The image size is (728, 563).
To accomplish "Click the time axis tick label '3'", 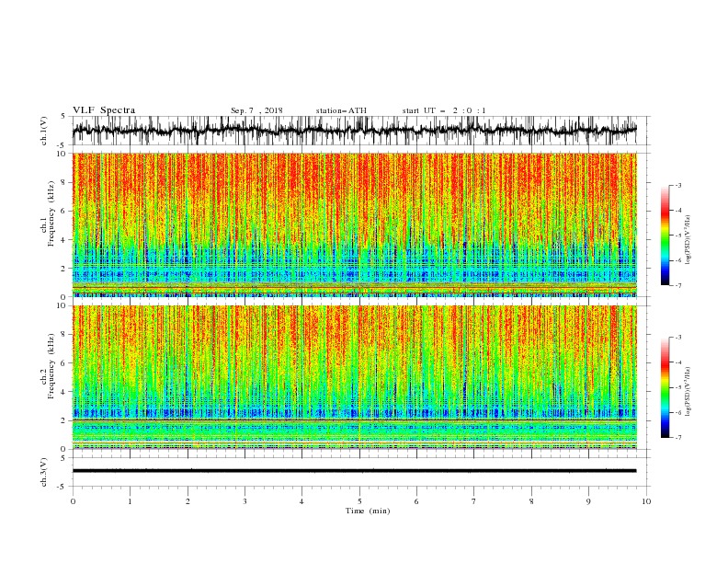I will coord(245,501).
